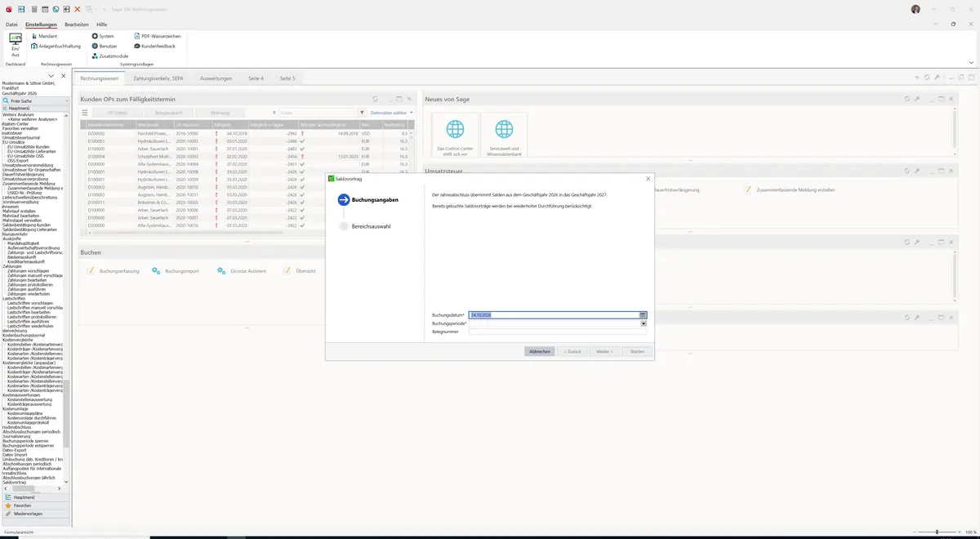
Task: Click the calendar icon in quick access toolbar
Action: point(46,9)
